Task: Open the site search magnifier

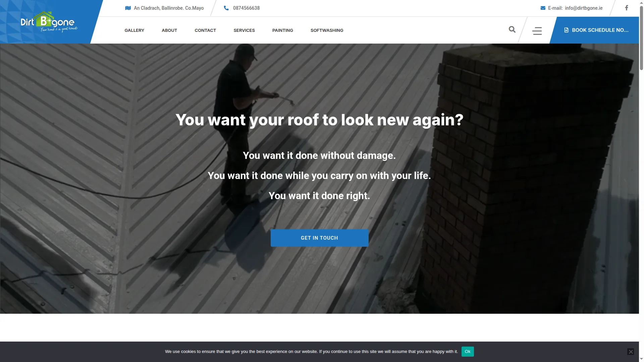Action: click(512, 29)
